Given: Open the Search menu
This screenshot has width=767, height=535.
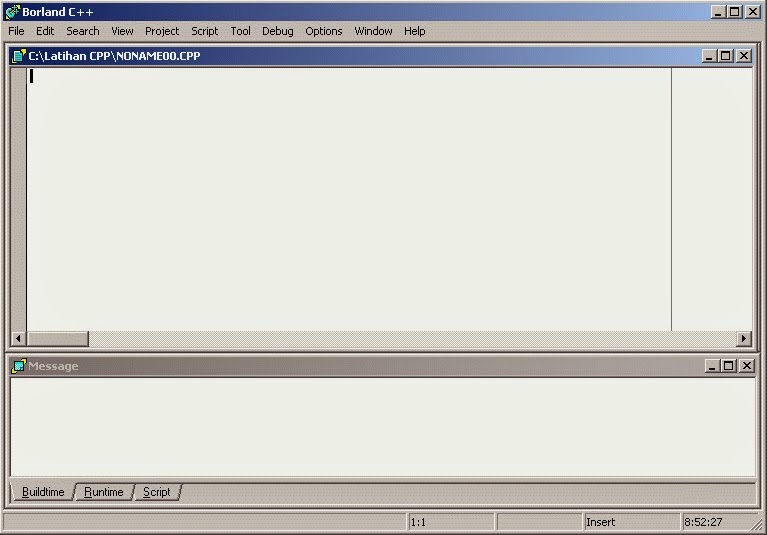Looking at the screenshot, I should (x=83, y=31).
